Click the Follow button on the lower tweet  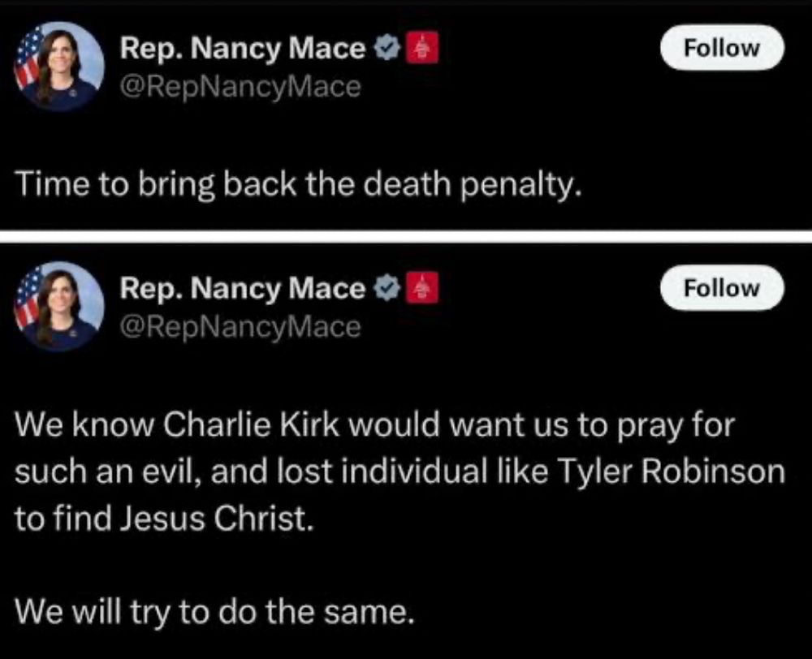(x=721, y=286)
